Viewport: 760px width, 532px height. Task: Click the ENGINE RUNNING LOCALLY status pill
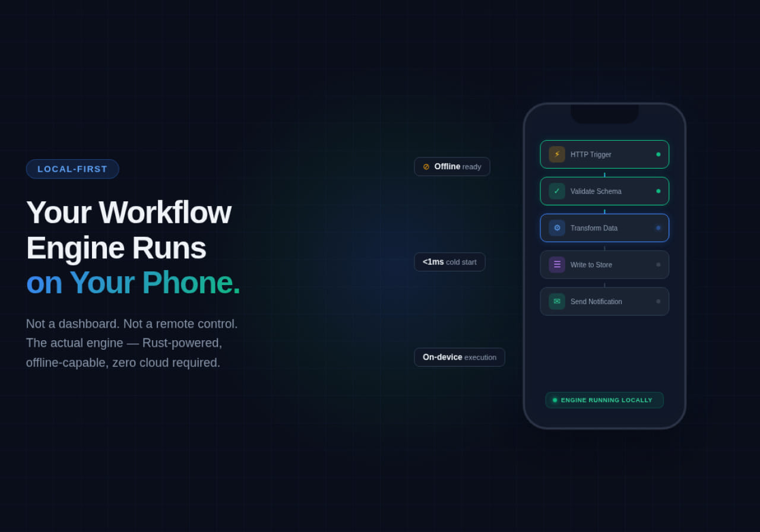tap(606, 400)
